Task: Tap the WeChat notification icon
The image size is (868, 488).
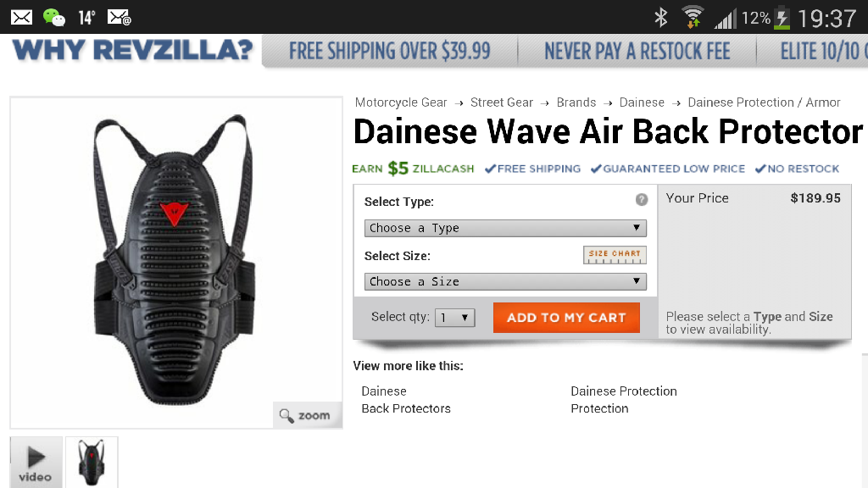Action: pyautogui.click(x=54, y=18)
